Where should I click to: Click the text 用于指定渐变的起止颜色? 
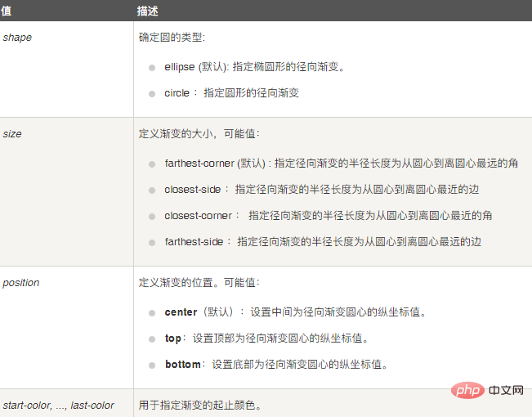click(x=200, y=405)
